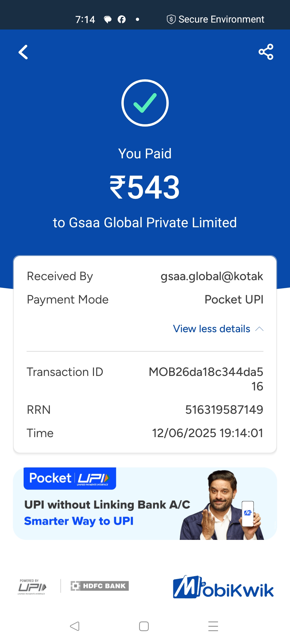Tap the Secure Environment shield icon
Screen dimensions: 290x644
tap(171, 19)
